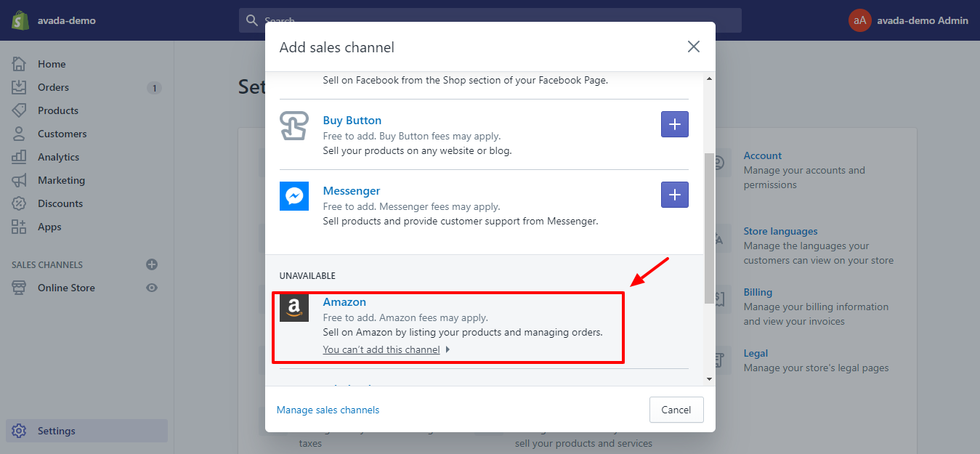Click "Sell your products on any website or blog."
Viewport: 980px width, 454px height.
pos(418,151)
